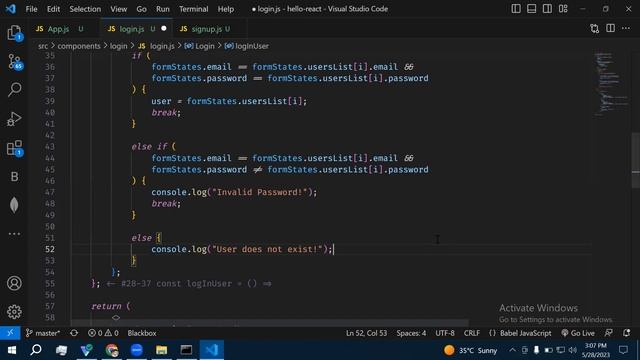Open the Windows Start button
640x360 pixels.
[x=11, y=350]
